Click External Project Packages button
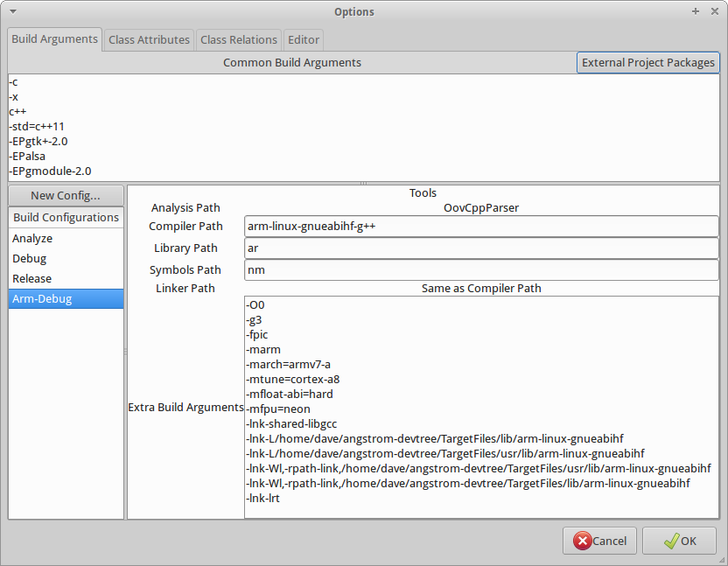This screenshot has height=566, width=728. (647, 62)
